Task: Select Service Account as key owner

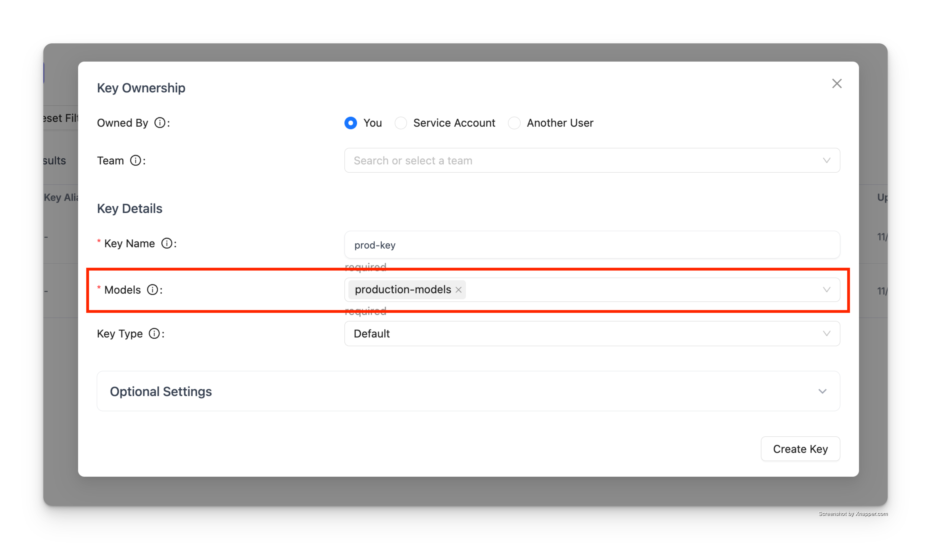Action: (x=401, y=123)
